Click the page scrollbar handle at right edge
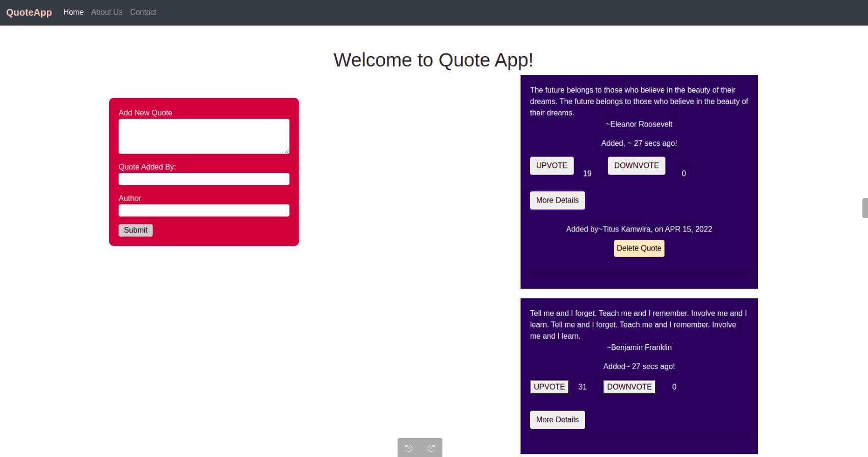Viewport: 868px width, 457px height. [865, 208]
